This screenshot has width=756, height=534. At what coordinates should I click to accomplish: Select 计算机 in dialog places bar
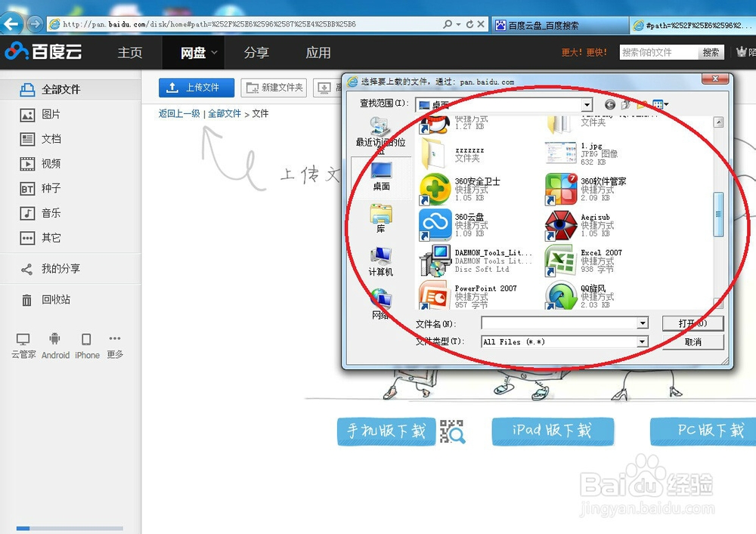click(381, 262)
